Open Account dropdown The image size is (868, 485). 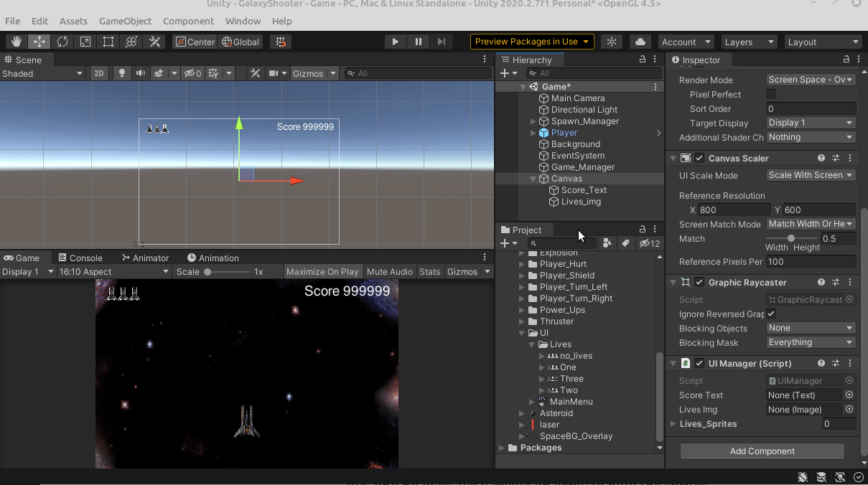(x=686, y=42)
